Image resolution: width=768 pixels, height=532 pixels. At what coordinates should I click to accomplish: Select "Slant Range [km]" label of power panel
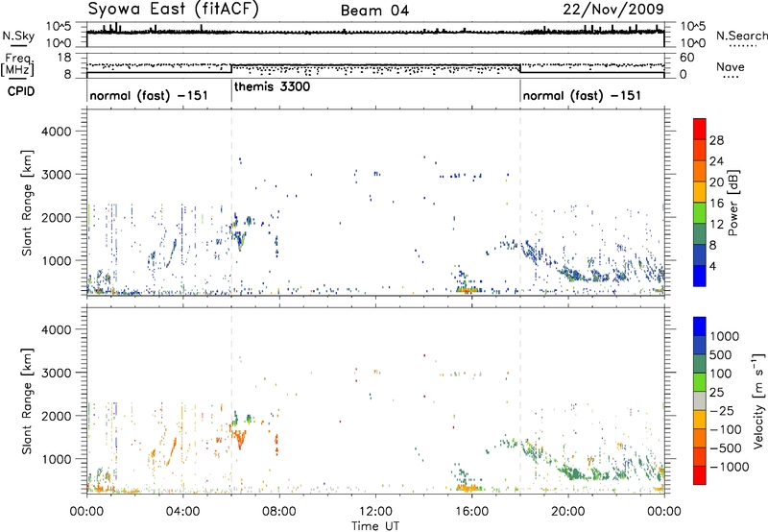(x=27, y=203)
